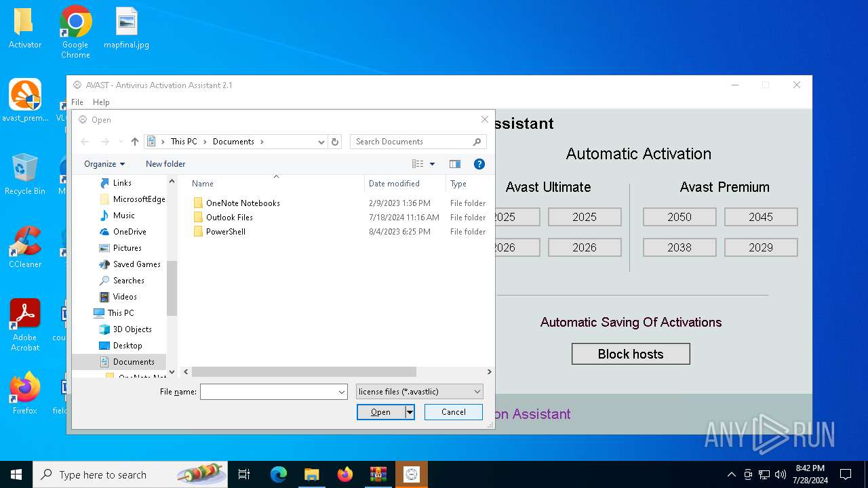Sort by Date modified column
Viewport: 868px width, 488px height.
406,184
